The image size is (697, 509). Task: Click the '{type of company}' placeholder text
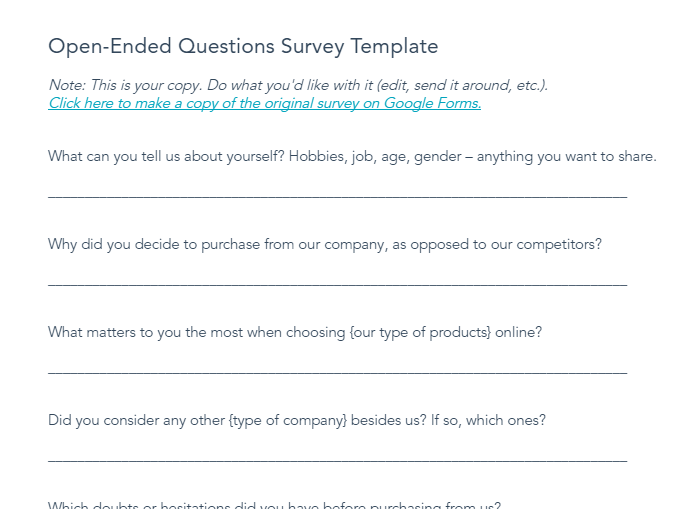[288, 421]
